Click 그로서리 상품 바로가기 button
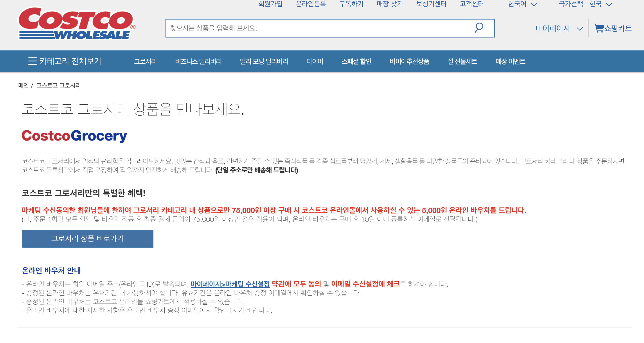 coord(88,239)
